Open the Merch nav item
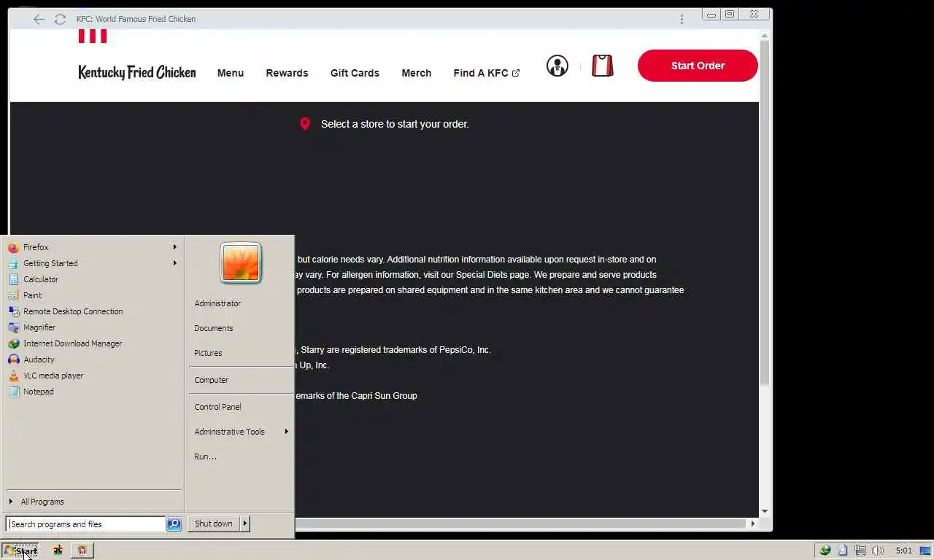The image size is (934, 560). coord(417,73)
